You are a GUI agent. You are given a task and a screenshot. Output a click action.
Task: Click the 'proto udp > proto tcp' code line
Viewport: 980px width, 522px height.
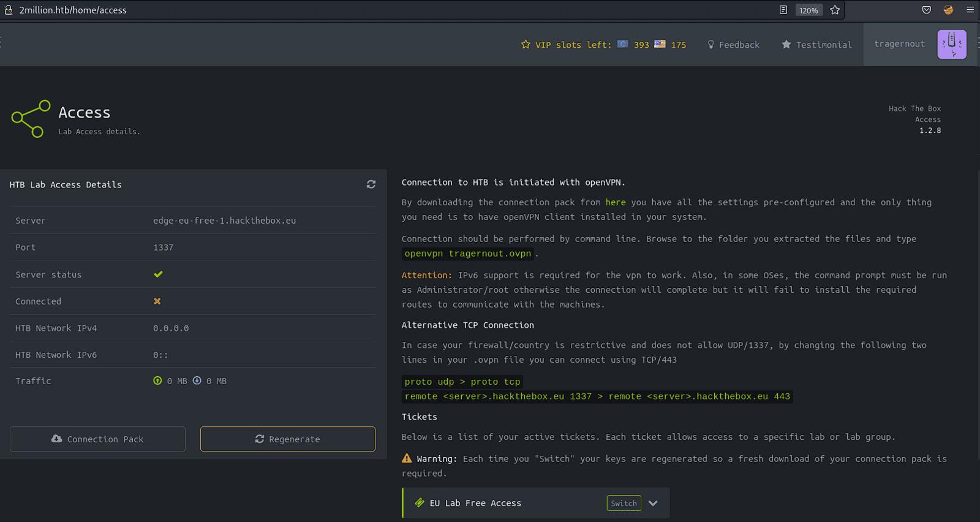click(462, 382)
